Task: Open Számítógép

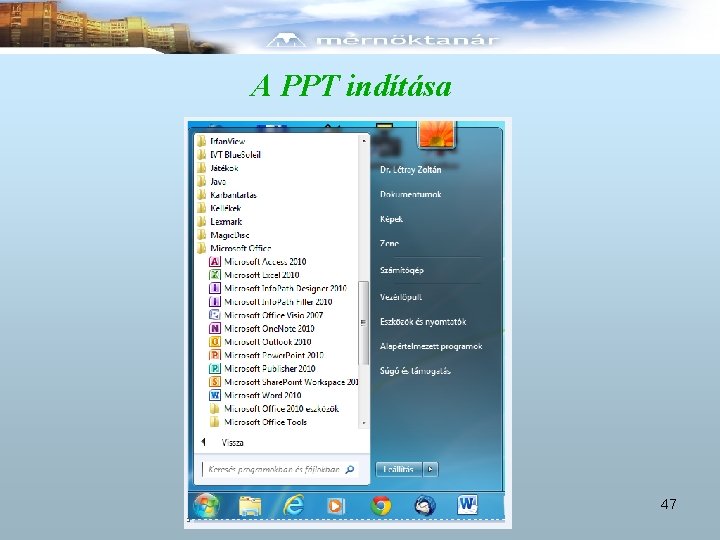Action: pyautogui.click(x=401, y=270)
